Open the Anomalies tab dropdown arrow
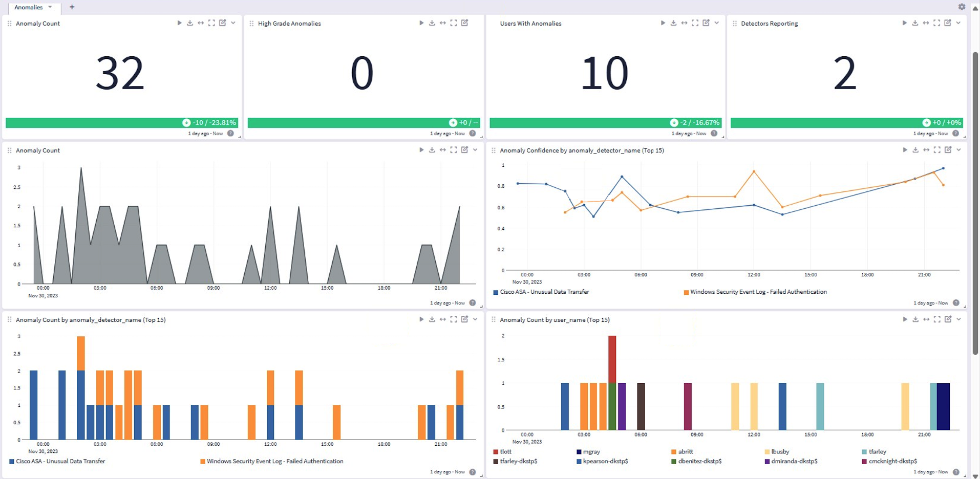 50,7
